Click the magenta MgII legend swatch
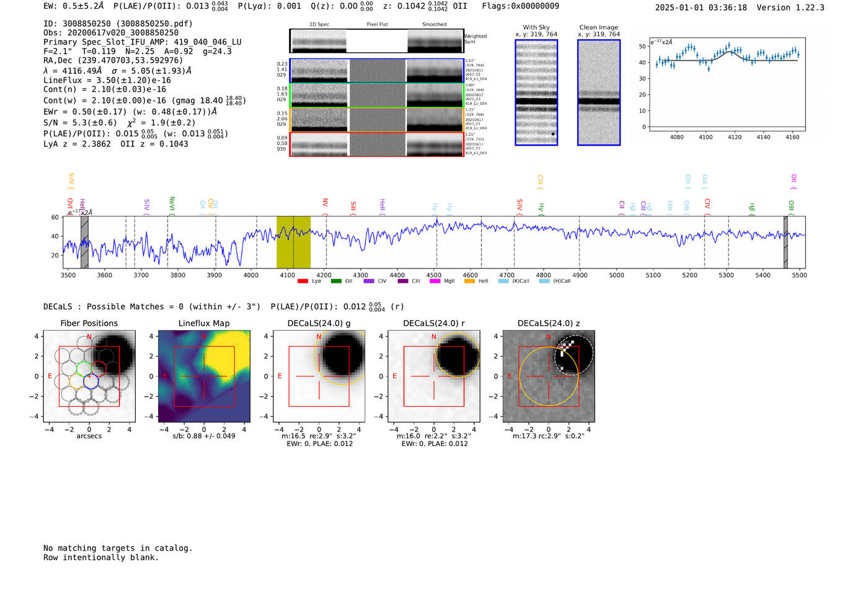 [435, 281]
